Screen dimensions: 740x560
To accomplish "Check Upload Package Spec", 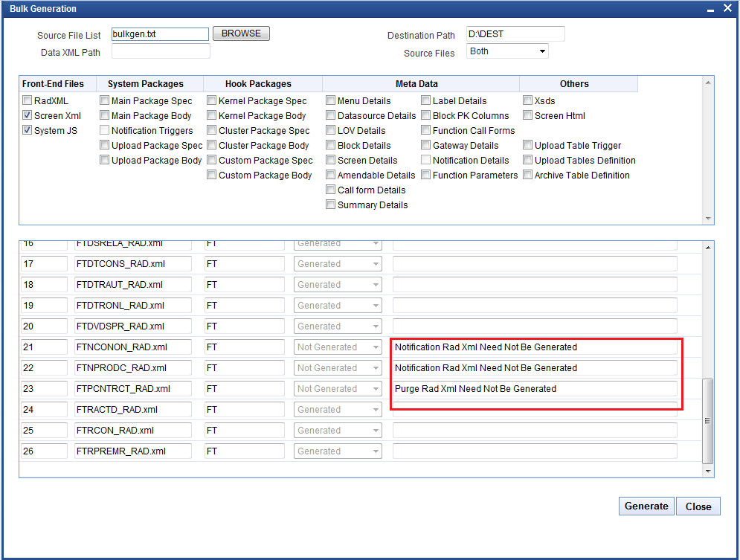I will 105,145.
